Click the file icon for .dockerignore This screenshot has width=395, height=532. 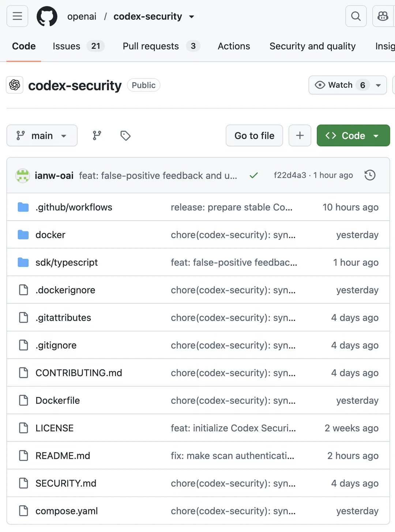click(23, 290)
